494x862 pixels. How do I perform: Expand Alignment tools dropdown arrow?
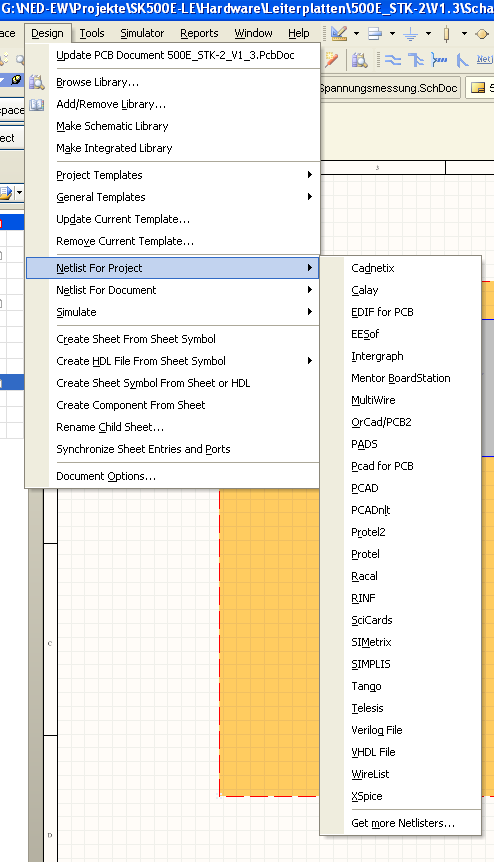(392, 34)
